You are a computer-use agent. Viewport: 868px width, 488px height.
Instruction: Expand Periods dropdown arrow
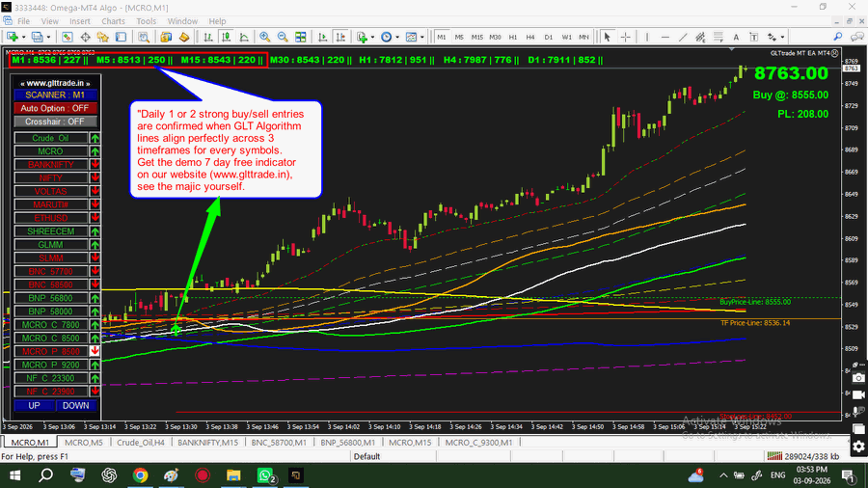(397, 37)
